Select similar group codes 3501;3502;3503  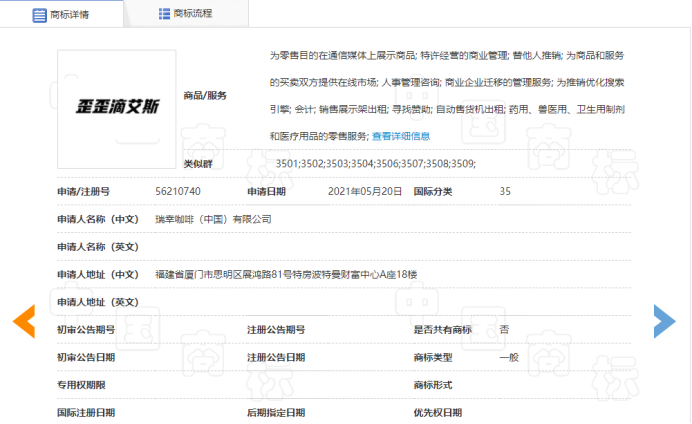[x=376, y=164]
